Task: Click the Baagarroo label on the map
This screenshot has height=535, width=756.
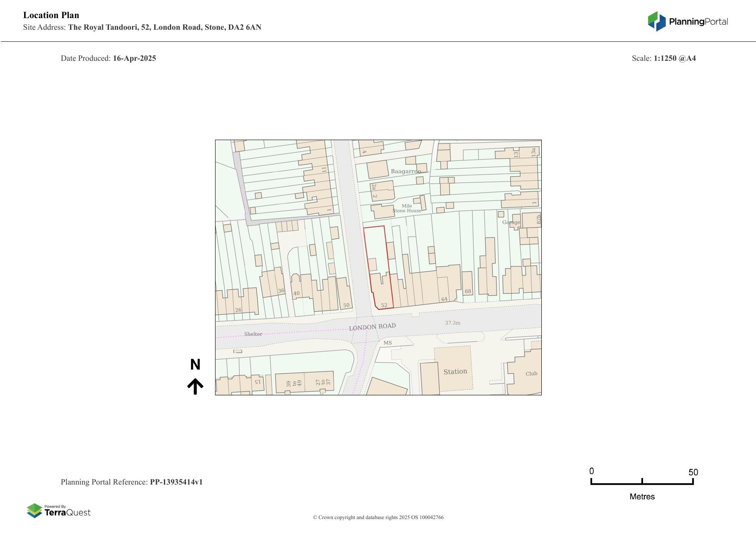Action: click(406, 171)
